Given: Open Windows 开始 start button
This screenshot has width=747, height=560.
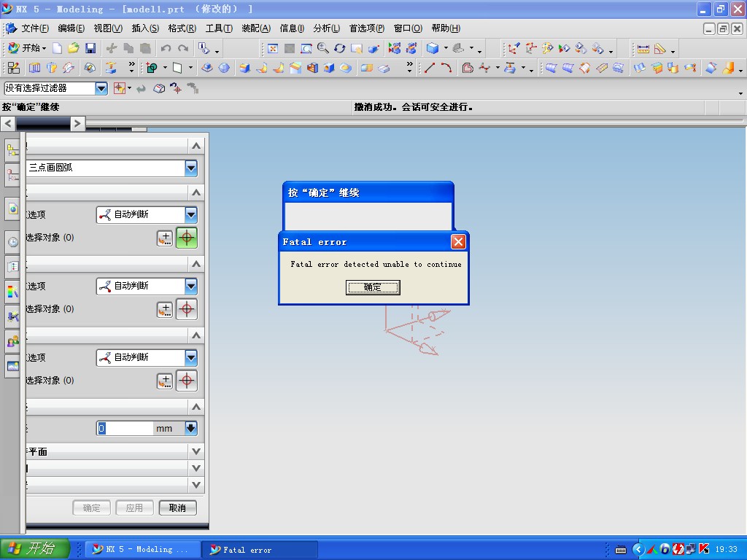Looking at the screenshot, I should [35, 548].
